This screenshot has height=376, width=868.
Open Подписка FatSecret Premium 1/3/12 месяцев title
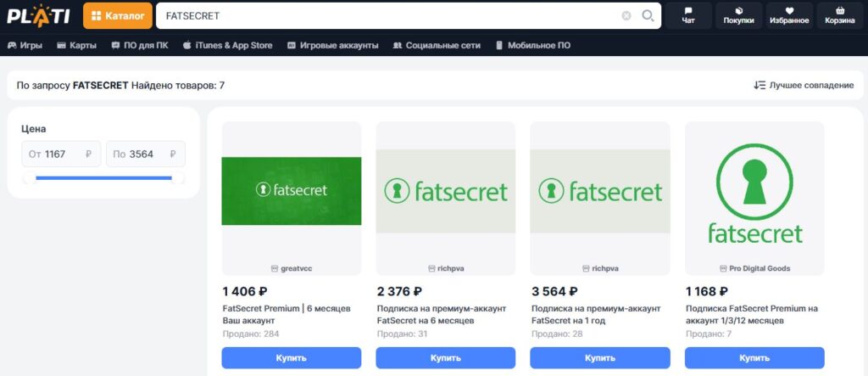[x=752, y=314]
